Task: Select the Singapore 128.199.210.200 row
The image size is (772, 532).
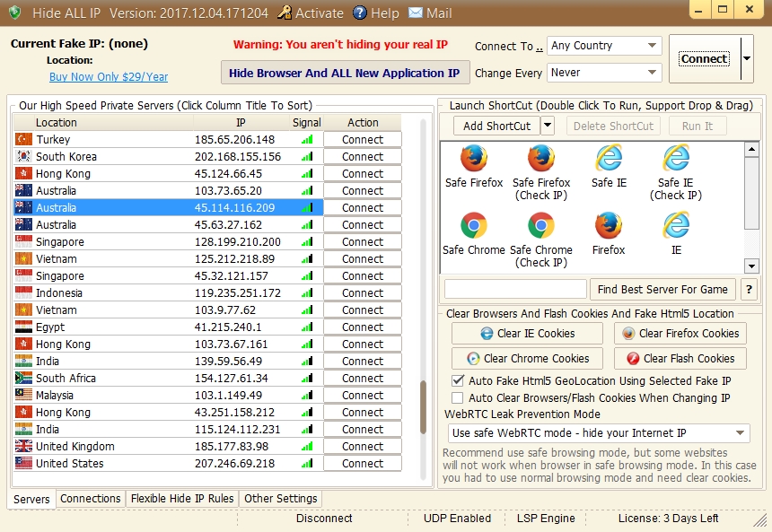Action: 169,242
